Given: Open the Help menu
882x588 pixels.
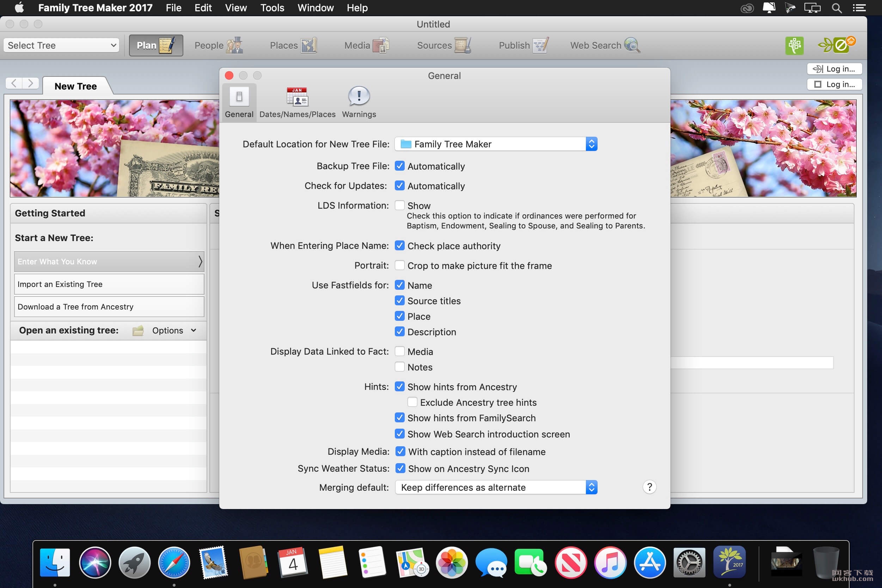Looking at the screenshot, I should pyautogui.click(x=357, y=8).
